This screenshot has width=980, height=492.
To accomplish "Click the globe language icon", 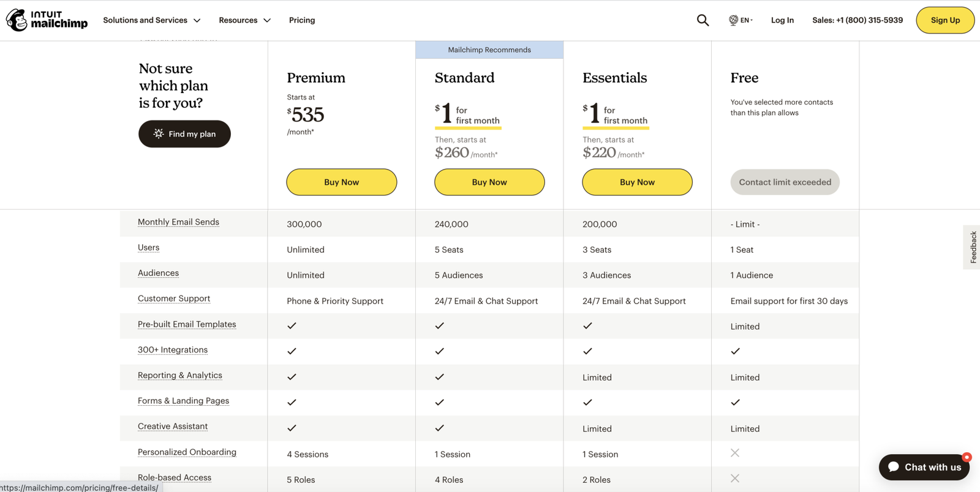I will [x=733, y=20].
